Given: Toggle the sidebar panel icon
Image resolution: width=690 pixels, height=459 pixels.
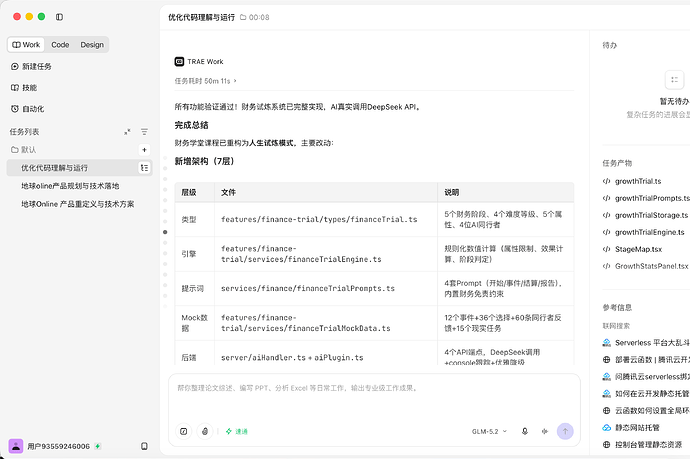Looking at the screenshot, I should 59,17.
